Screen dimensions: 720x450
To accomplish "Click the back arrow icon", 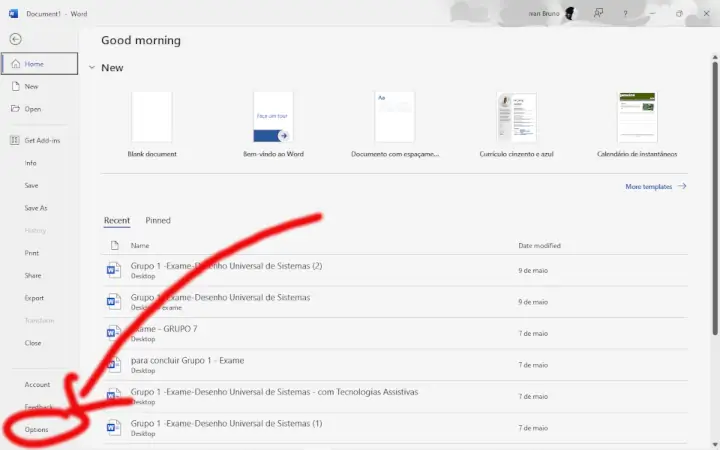I will pyautogui.click(x=16, y=39).
